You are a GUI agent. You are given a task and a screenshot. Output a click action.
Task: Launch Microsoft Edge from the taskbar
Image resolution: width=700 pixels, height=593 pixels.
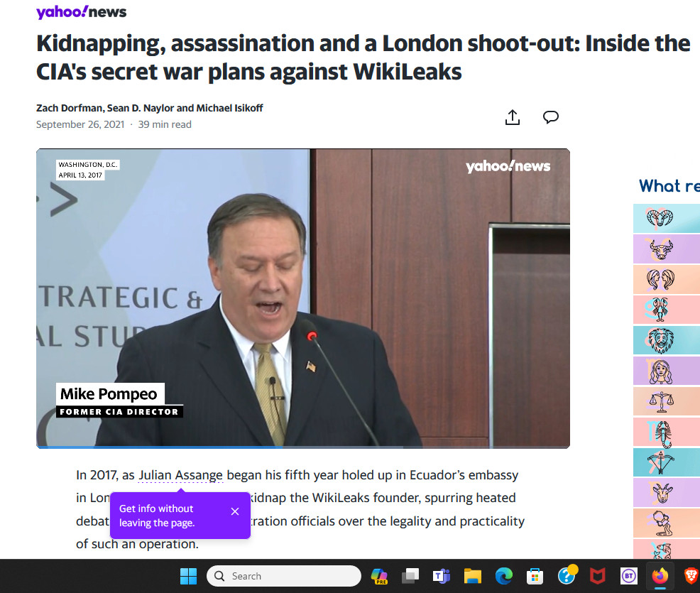[503, 576]
